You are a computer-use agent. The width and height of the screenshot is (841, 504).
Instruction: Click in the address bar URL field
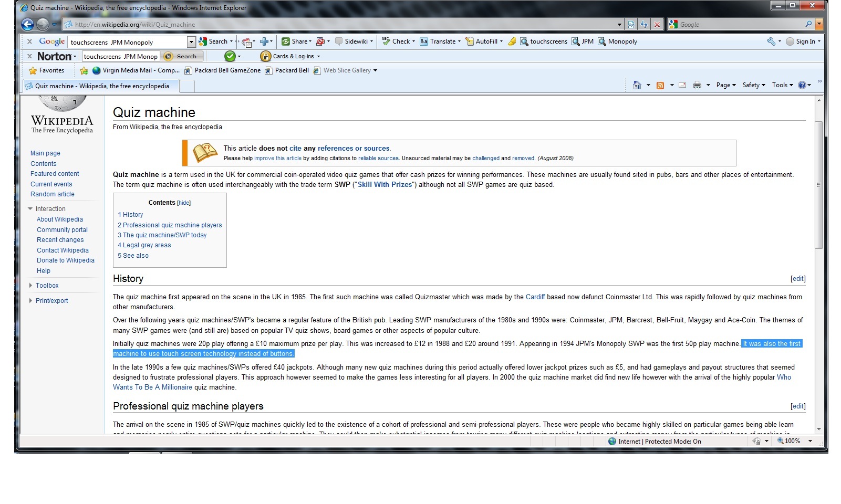coord(339,24)
